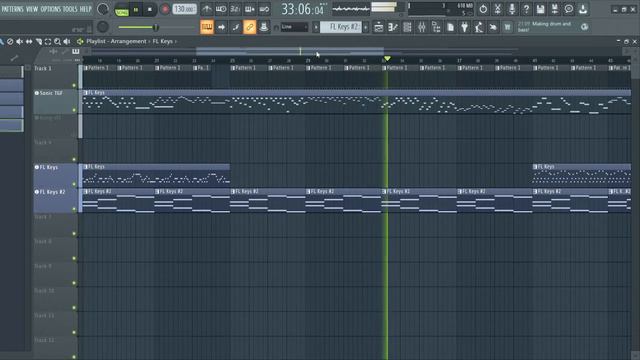Toggle the metronome icon
Viewport: 640px width, 360px height.
point(207,9)
